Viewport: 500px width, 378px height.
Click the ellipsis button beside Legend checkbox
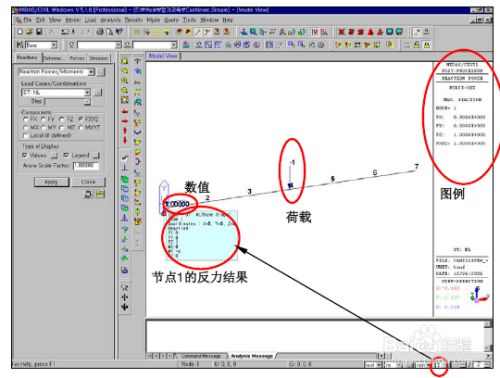(x=96, y=156)
